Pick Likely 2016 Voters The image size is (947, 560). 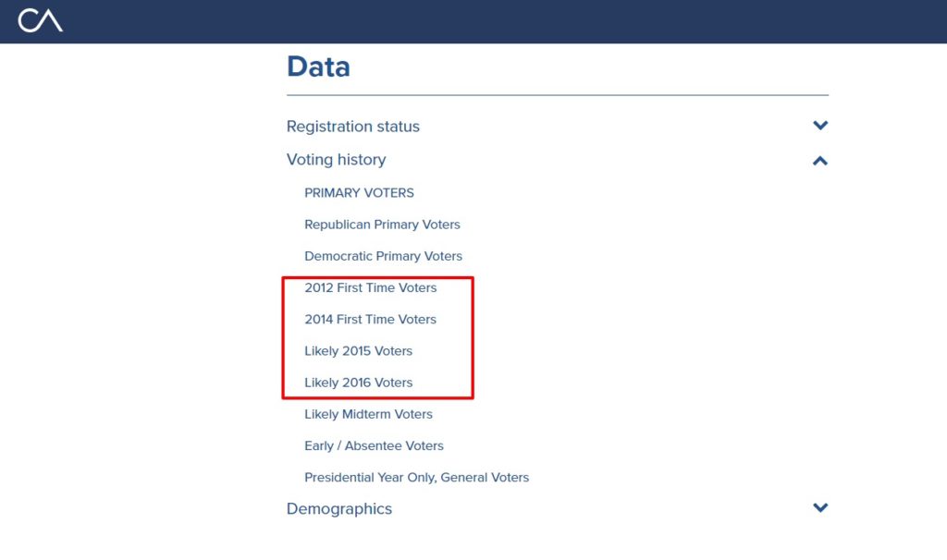click(358, 383)
